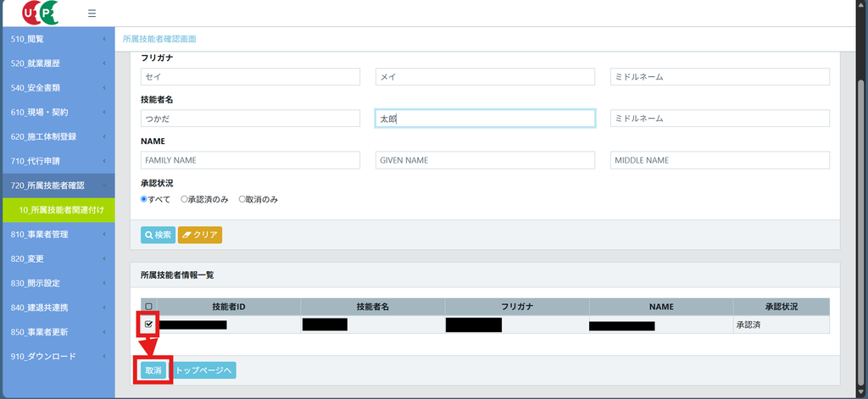Open the 830_開示設定 menu
This screenshot has height=399, width=868.
point(58,283)
